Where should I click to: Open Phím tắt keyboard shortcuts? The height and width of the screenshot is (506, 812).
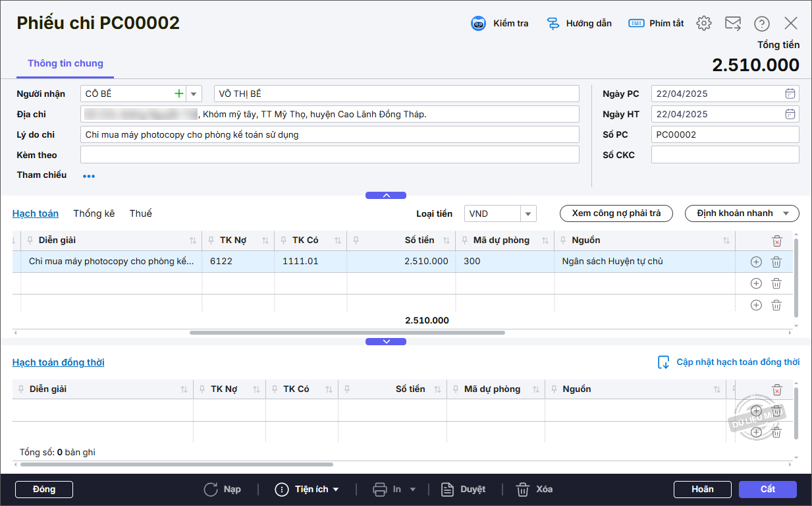(656, 24)
